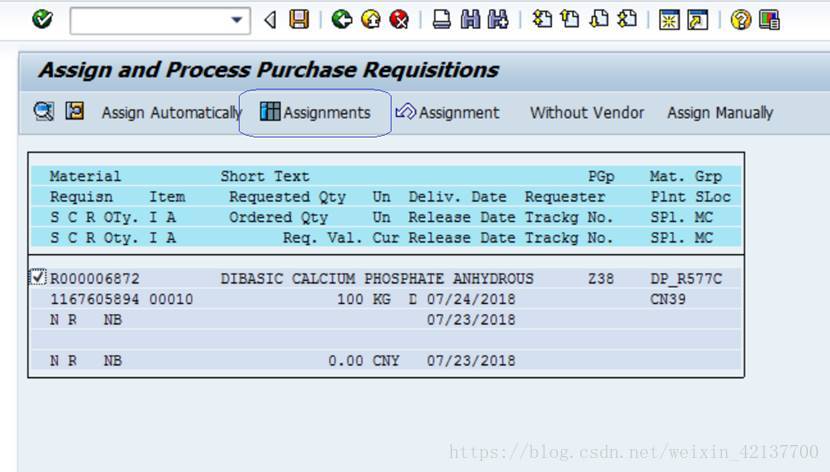Go to Next Page icon
Screen dimensions: 830x472
[599, 20]
